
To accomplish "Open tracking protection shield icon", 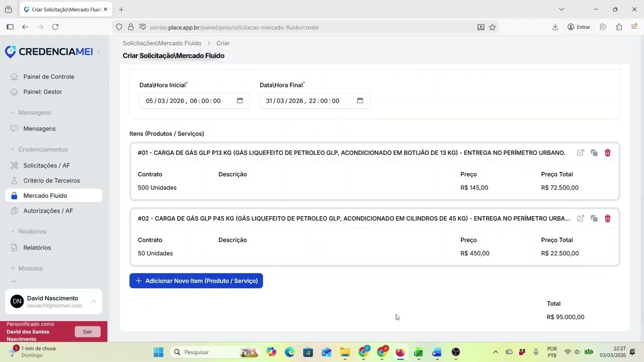I will 119,27.
